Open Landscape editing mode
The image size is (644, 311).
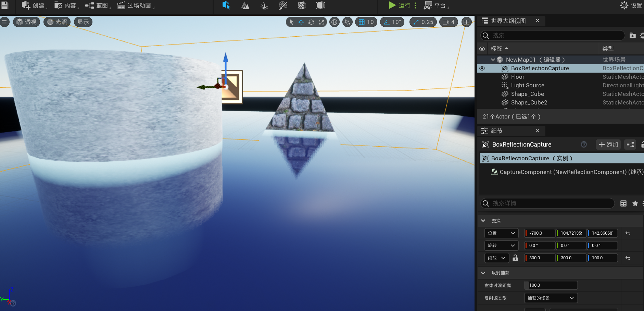click(x=245, y=5)
